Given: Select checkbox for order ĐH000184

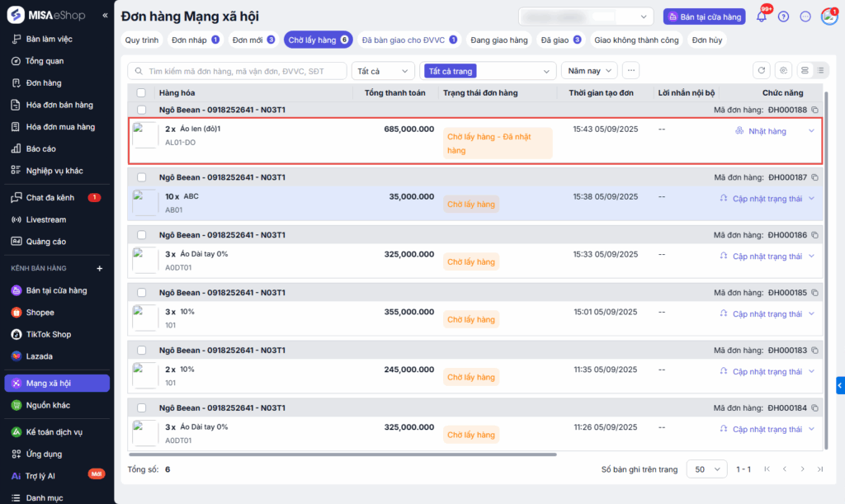Looking at the screenshot, I should click(x=141, y=408).
